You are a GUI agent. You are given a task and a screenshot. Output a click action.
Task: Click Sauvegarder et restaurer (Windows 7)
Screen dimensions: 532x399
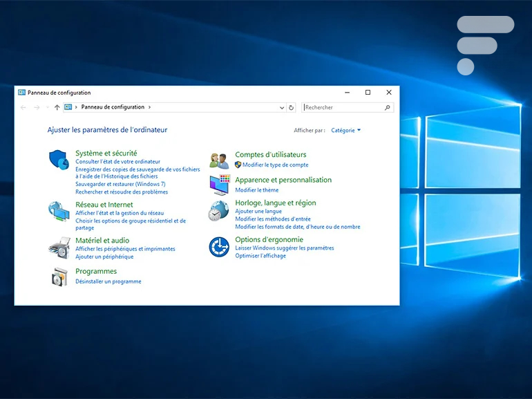pyautogui.click(x=120, y=185)
